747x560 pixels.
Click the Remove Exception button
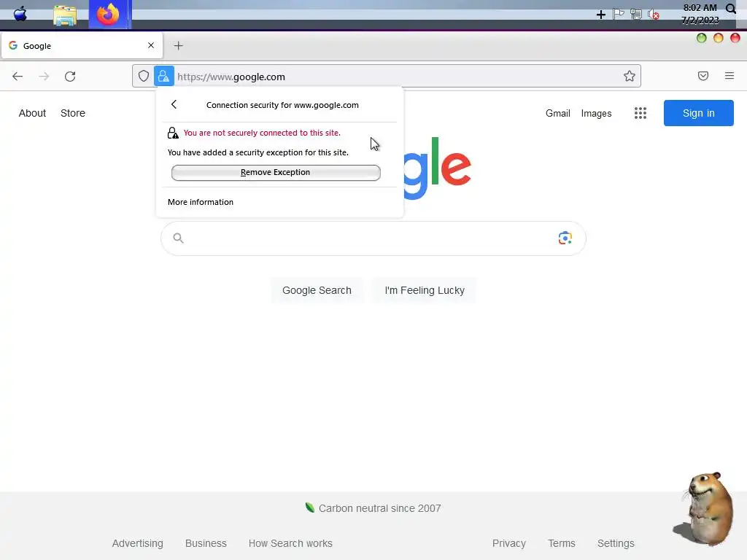(276, 172)
